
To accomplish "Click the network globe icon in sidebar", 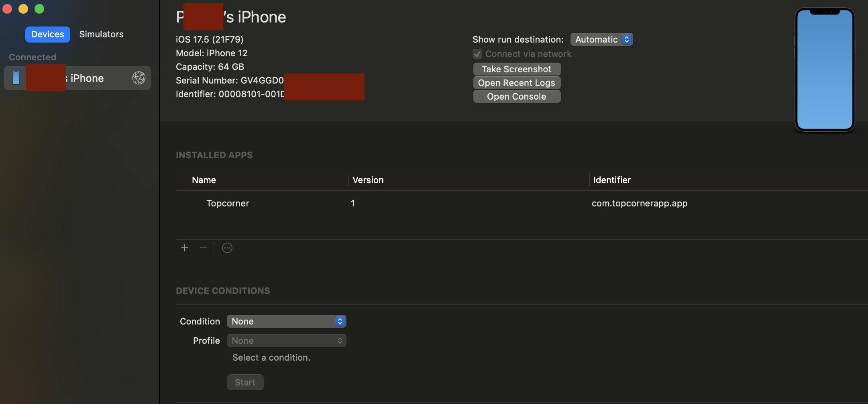I will click(x=139, y=78).
